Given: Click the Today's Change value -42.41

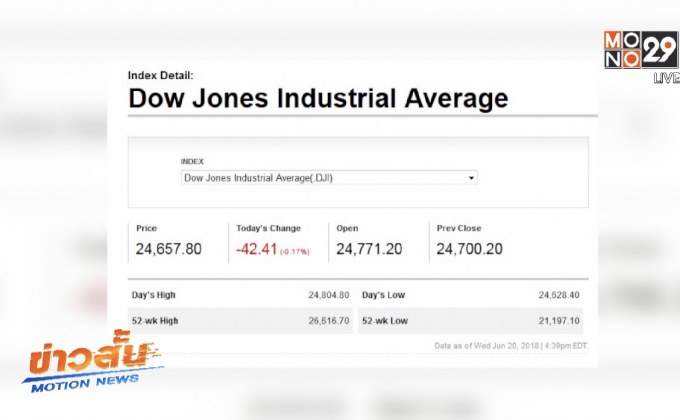Looking at the screenshot, I should [258, 249].
